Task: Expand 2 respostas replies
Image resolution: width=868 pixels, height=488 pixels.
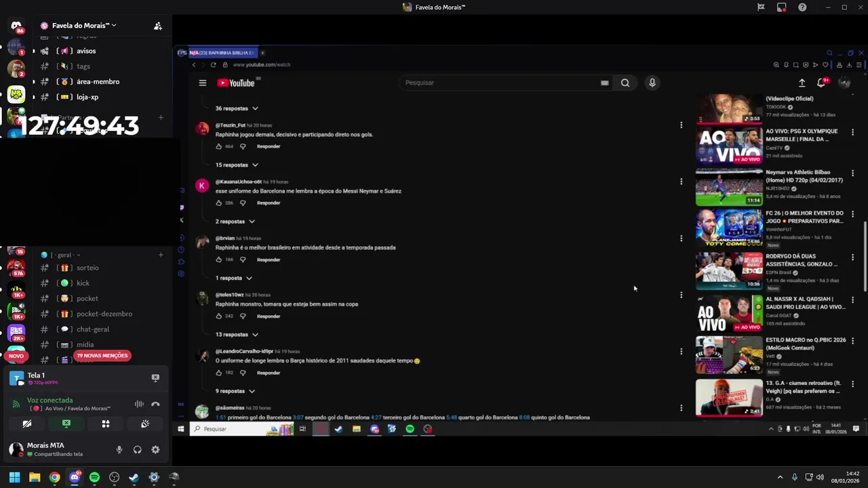Action: click(235, 222)
